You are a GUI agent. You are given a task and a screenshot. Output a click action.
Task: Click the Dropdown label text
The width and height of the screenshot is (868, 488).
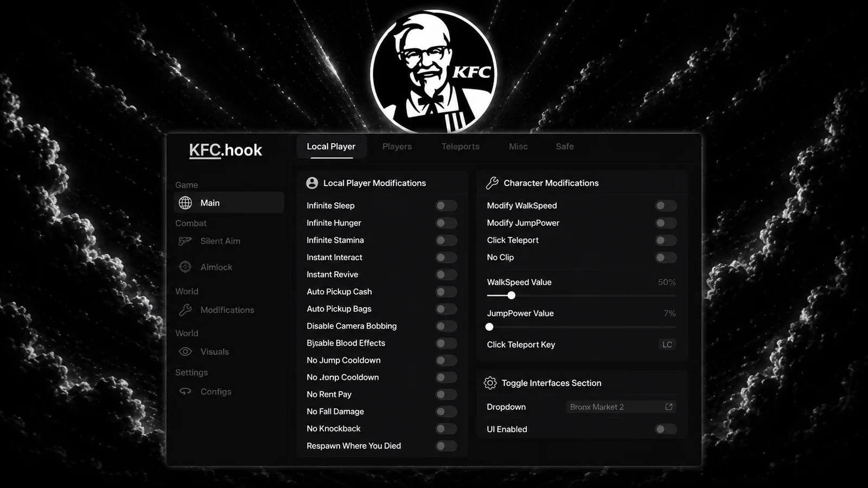point(506,407)
